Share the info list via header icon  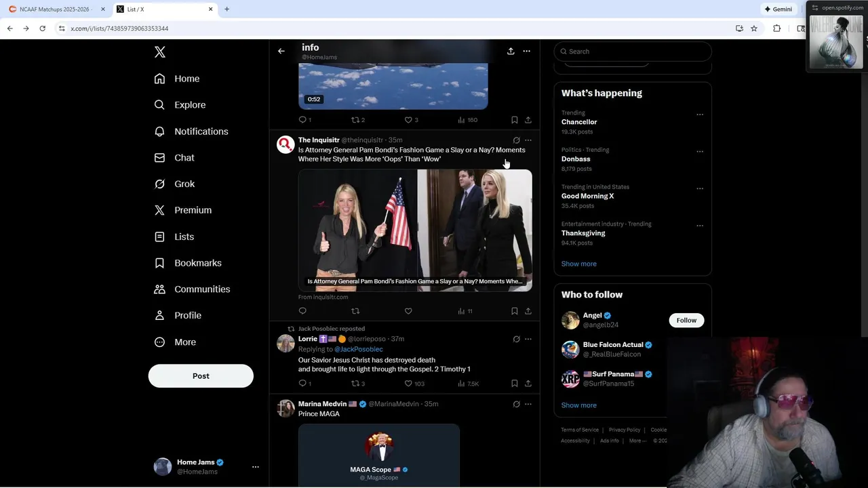(511, 51)
